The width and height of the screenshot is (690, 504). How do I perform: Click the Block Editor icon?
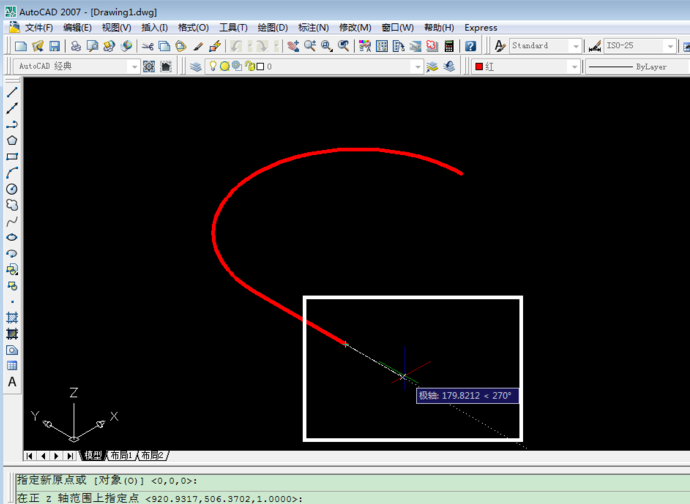215,46
